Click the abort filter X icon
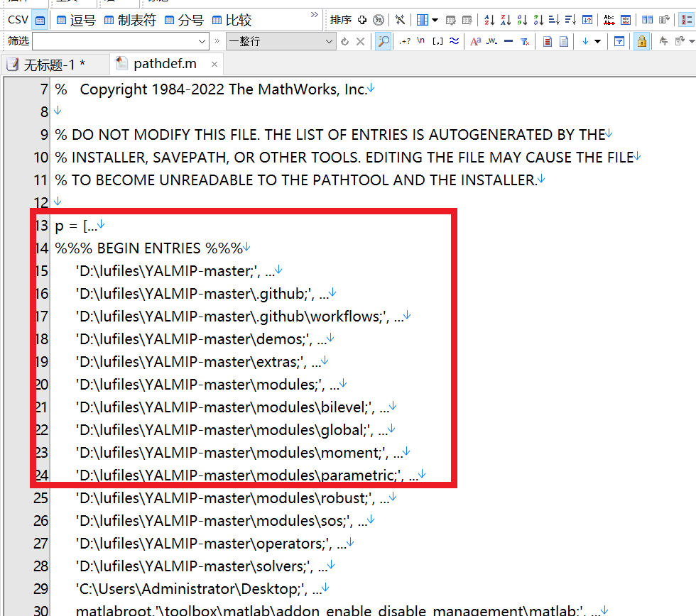The height and width of the screenshot is (616, 696). 361,42
